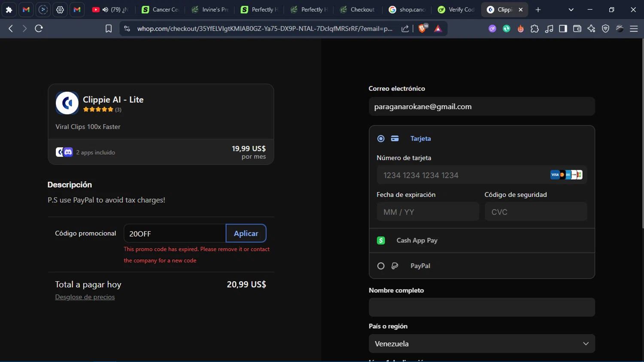Viewport: 644px width, 362px height.
Task: Click the 20,99 US$ total amount
Action: tap(246, 284)
